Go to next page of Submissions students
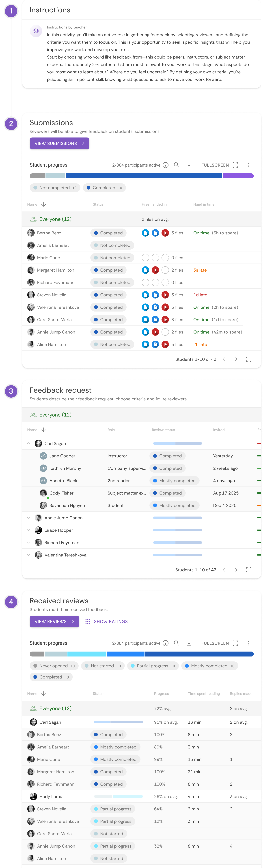This screenshot has width=263, height=868. click(236, 359)
